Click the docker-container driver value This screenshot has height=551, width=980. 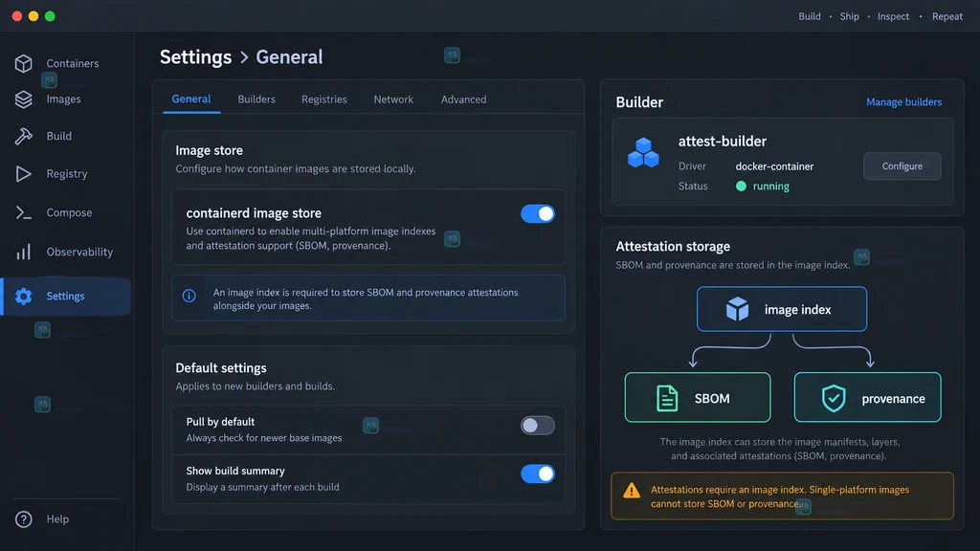pos(774,166)
